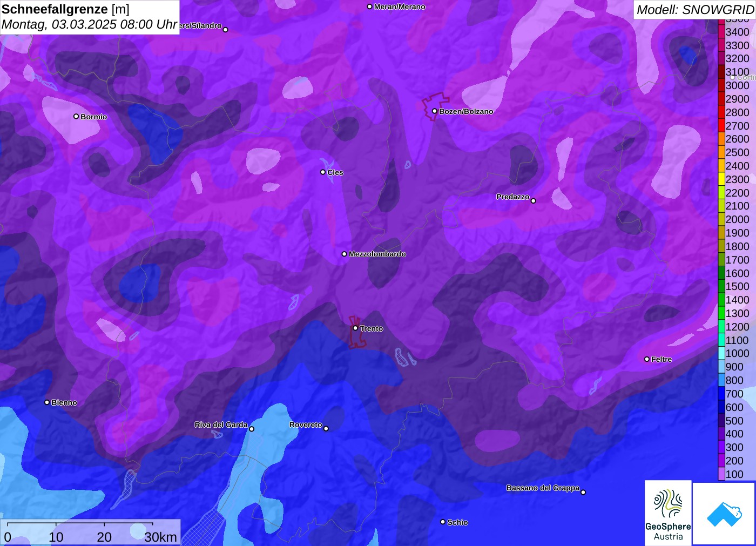The width and height of the screenshot is (756, 546).
Task: Click the "10" scale bar label
Action: point(56,537)
